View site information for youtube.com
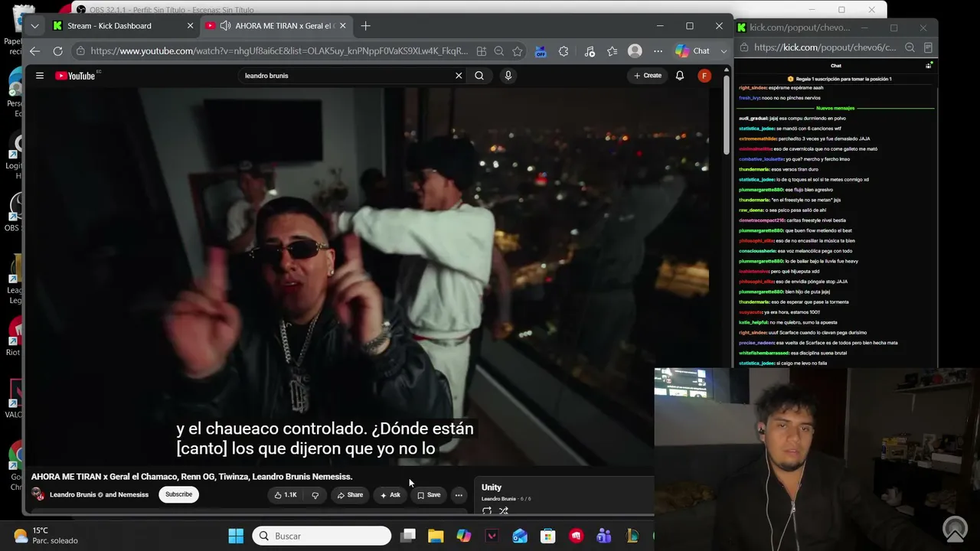This screenshot has height=551, width=980. coord(80,51)
